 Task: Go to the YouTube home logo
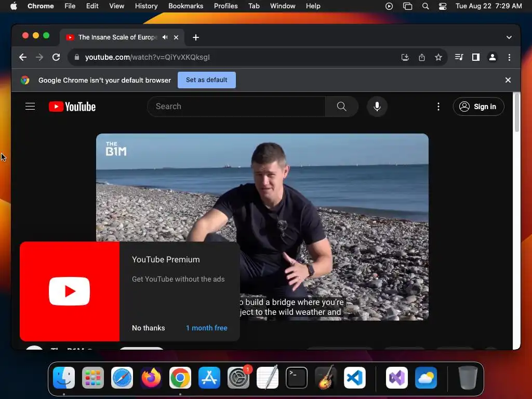[x=72, y=107]
